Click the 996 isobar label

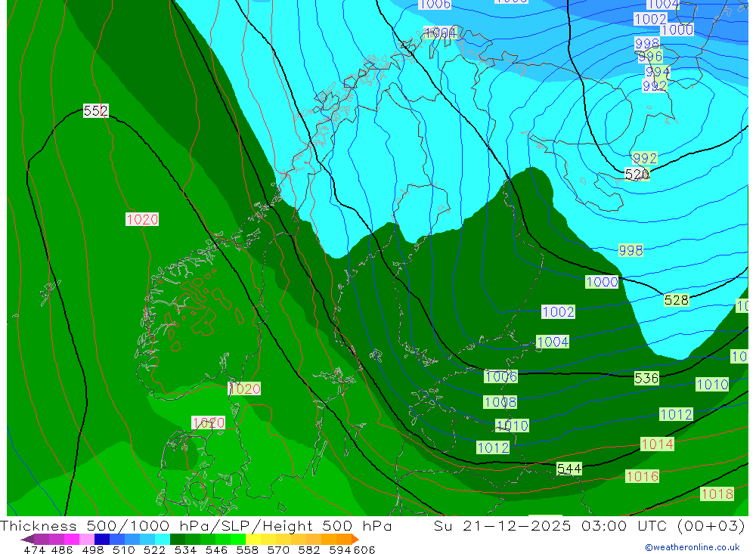[x=650, y=57]
